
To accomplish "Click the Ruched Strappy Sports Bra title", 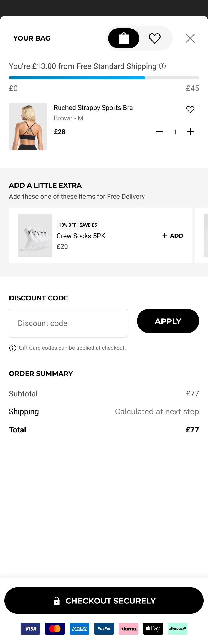I will click(93, 108).
